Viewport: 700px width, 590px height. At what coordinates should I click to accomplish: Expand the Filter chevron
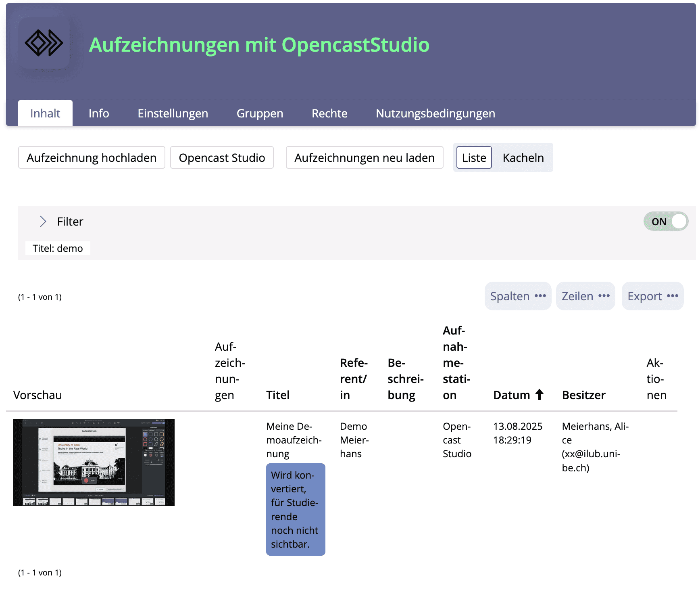tap(43, 222)
